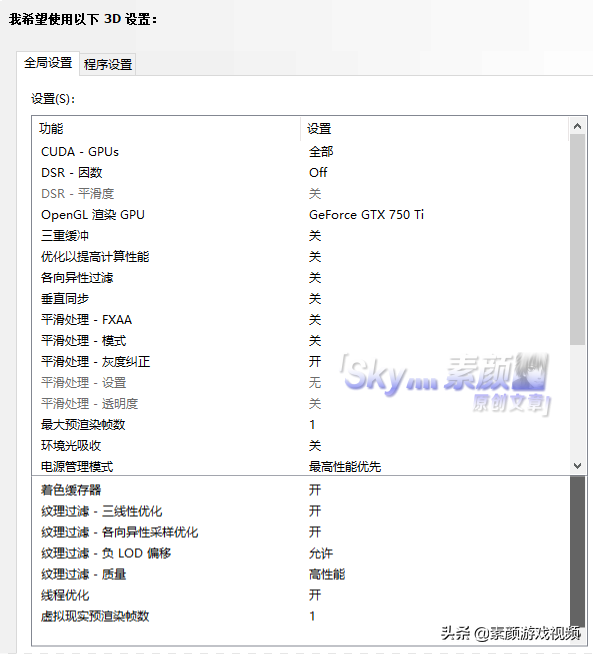
Task: Select the 平滑处理 - 模式 row
Action: [301, 341]
